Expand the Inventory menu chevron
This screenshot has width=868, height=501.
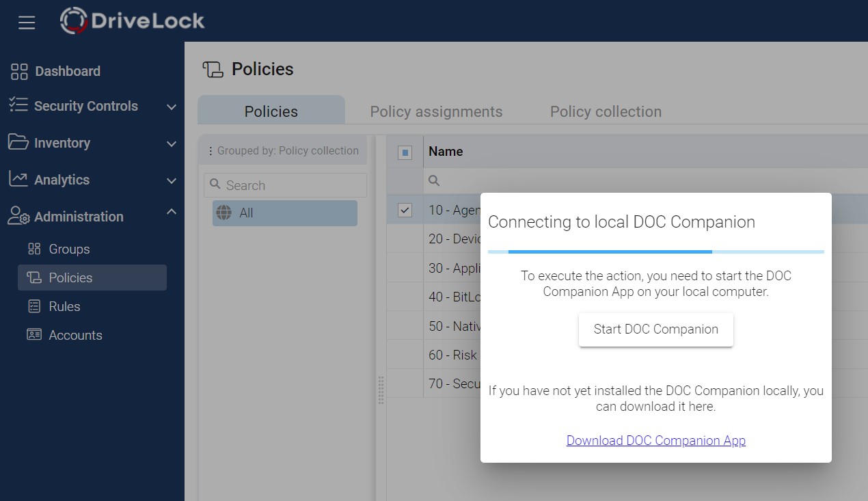point(172,144)
